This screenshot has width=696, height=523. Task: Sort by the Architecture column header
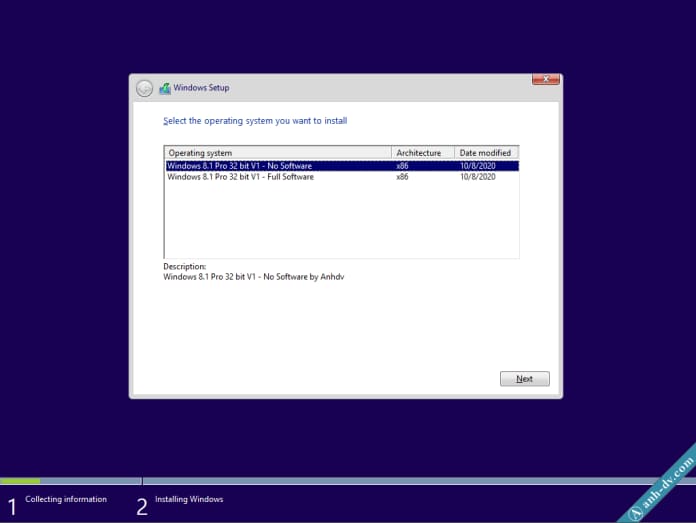(x=423, y=153)
